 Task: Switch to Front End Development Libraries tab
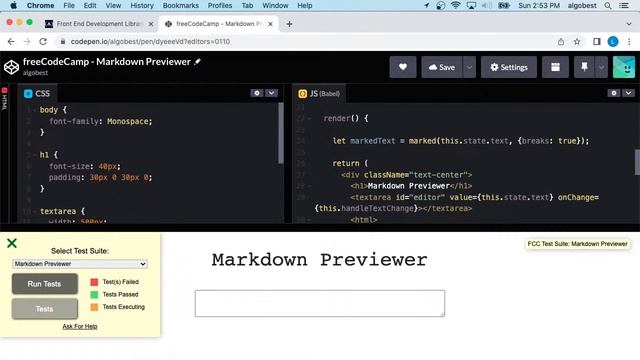pos(98,24)
